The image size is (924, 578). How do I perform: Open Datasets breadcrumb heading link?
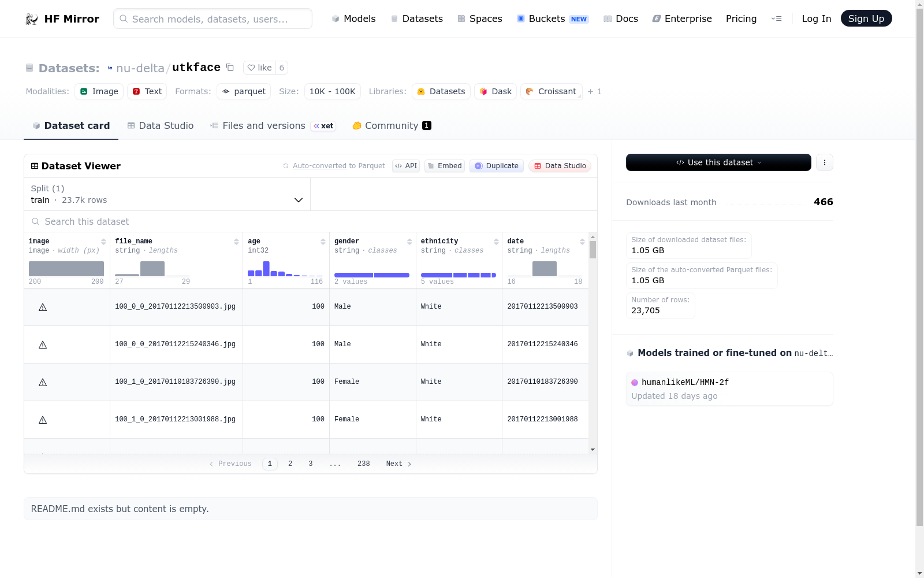(69, 68)
